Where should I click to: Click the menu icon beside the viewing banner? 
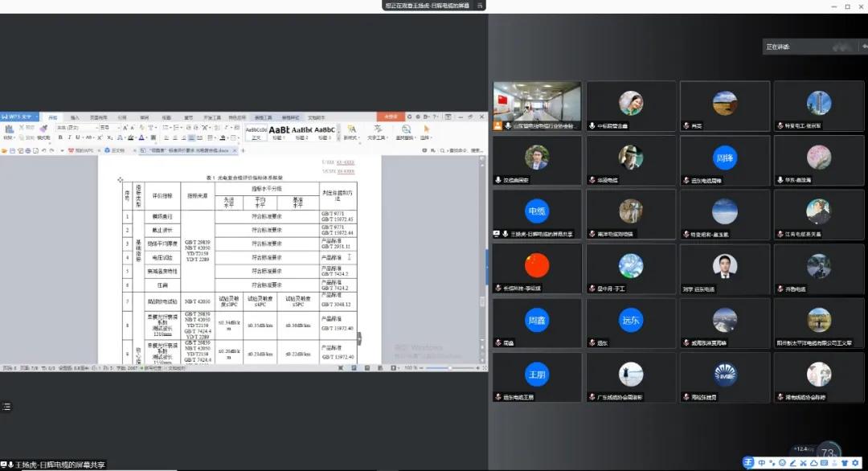(480, 6)
